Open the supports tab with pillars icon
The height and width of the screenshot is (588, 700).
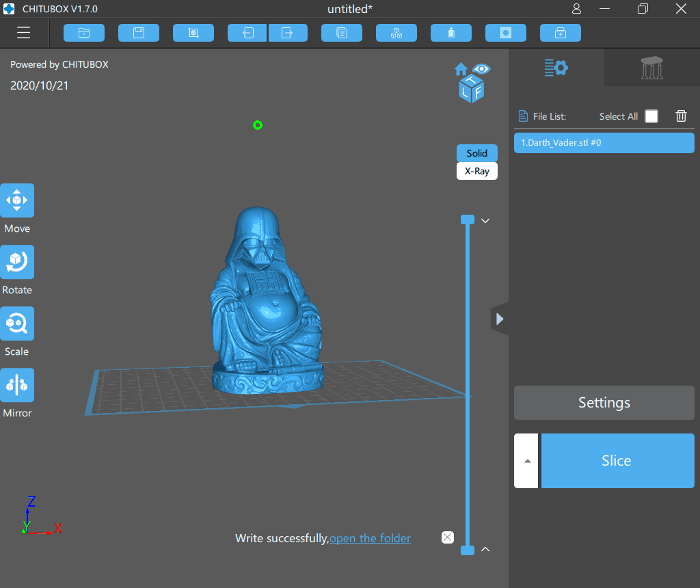tap(651, 68)
